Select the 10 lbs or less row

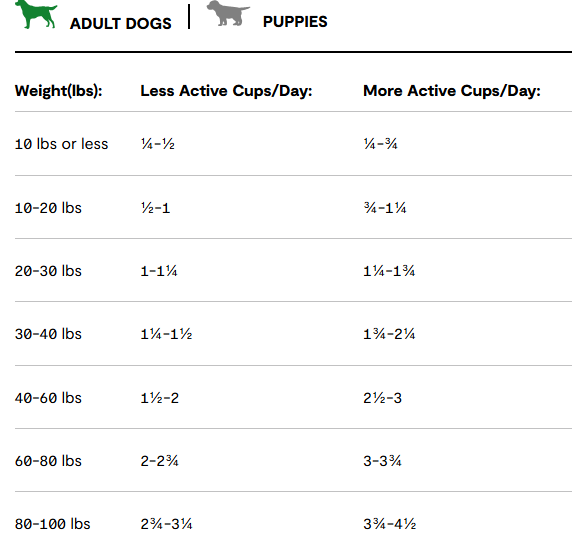(293, 144)
